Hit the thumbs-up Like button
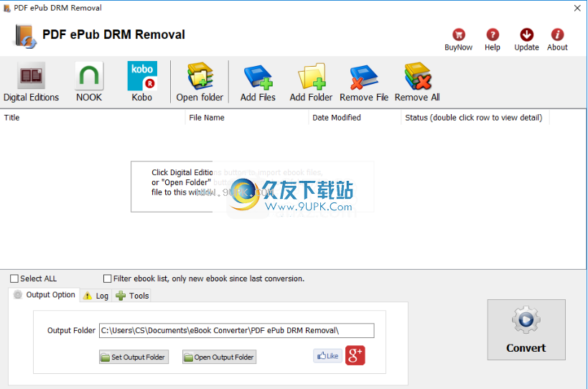The width and height of the screenshot is (588, 389). (328, 356)
